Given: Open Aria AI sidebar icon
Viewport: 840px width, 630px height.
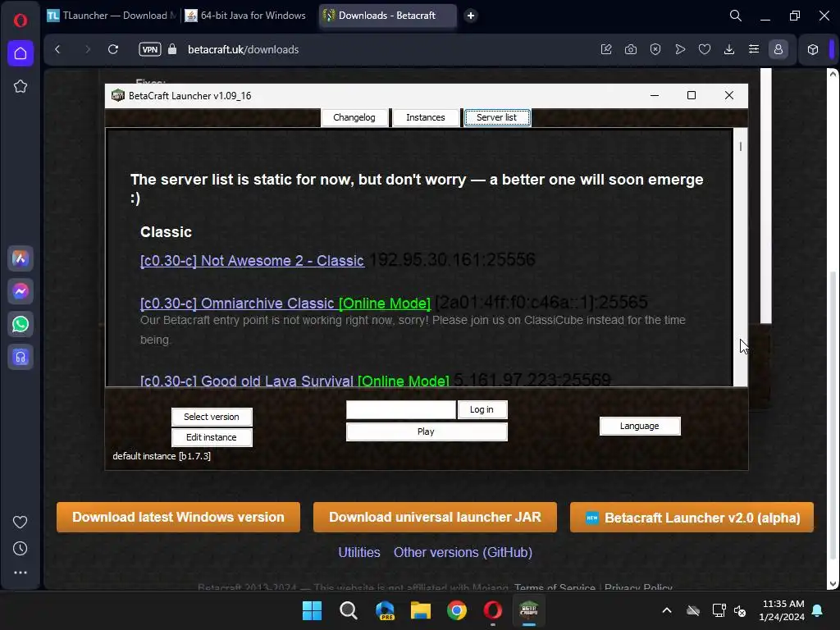Looking at the screenshot, I should point(21,258).
